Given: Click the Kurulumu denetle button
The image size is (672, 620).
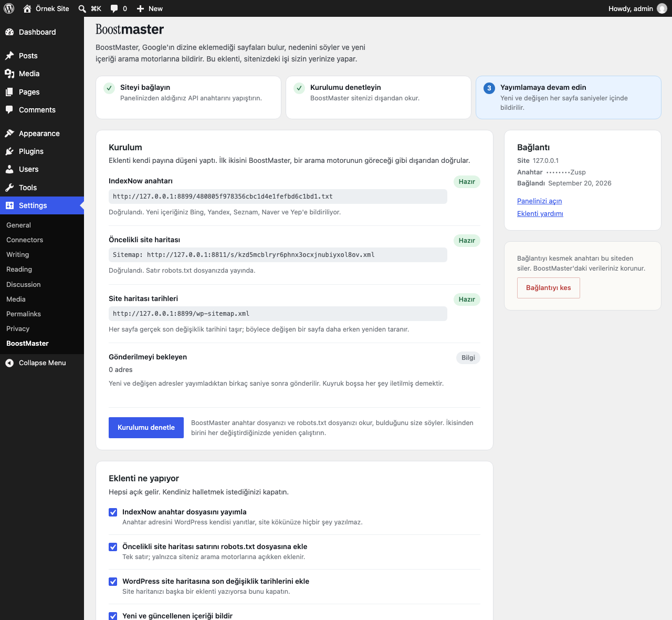Looking at the screenshot, I should tap(146, 428).
